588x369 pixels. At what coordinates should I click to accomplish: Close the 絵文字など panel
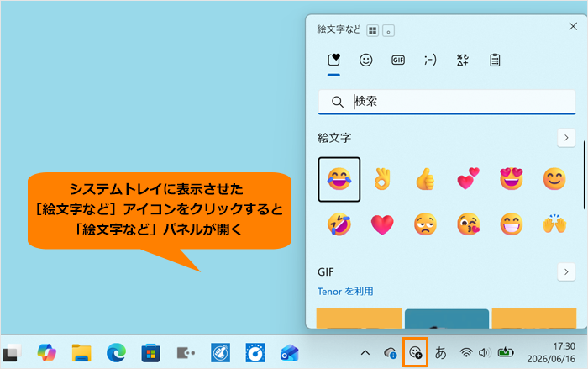tap(573, 26)
